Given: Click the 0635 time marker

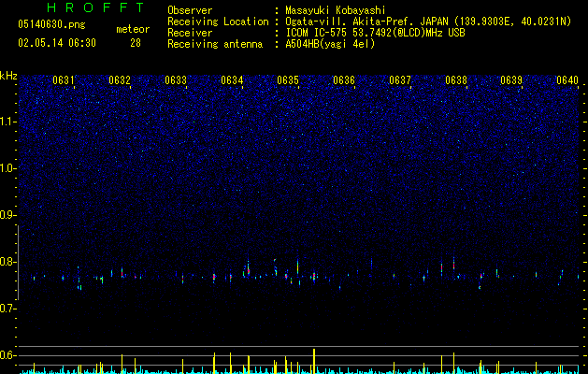Looking at the screenshot, I should (x=288, y=80).
